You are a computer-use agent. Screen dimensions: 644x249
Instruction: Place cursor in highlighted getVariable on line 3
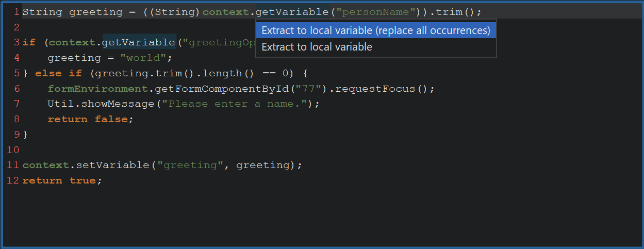click(x=139, y=42)
